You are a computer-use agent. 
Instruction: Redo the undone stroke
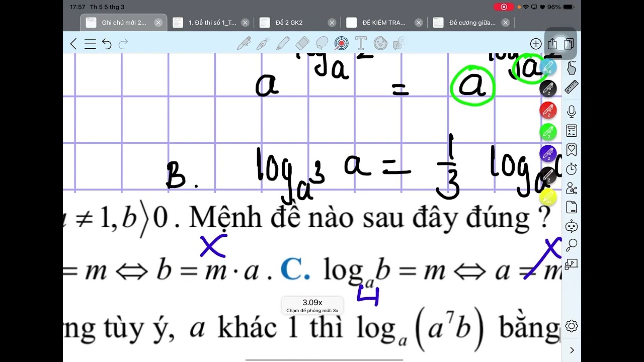[x=123, y=44]
